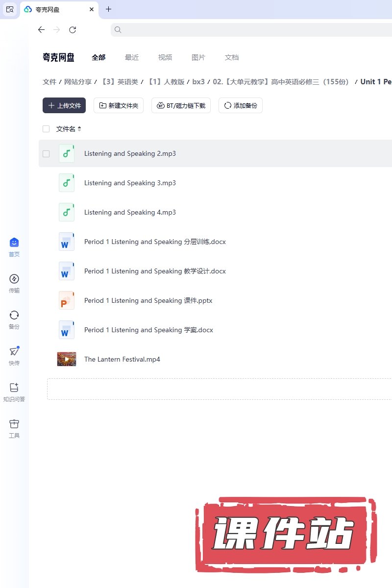Screen dimensions: 392x588
Task: Toggle the select-all checkbox beside 文件名
Action: coord(46,129)
